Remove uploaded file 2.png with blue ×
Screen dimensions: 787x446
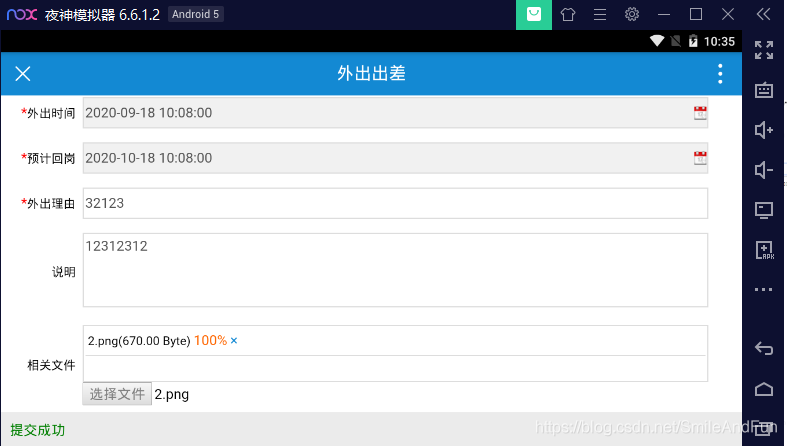coord(234,341)
